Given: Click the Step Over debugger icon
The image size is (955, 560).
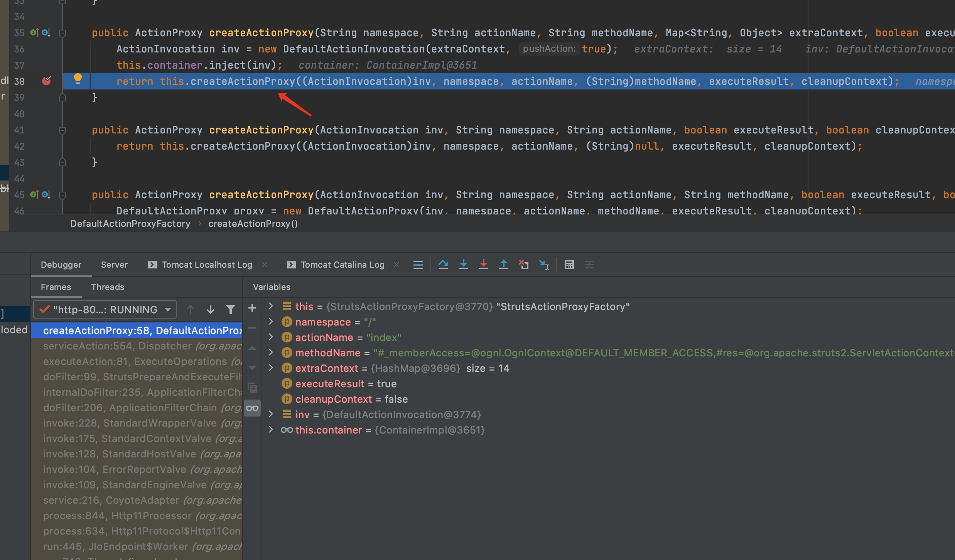Looking at the screenshot, I should pos(444,265).
